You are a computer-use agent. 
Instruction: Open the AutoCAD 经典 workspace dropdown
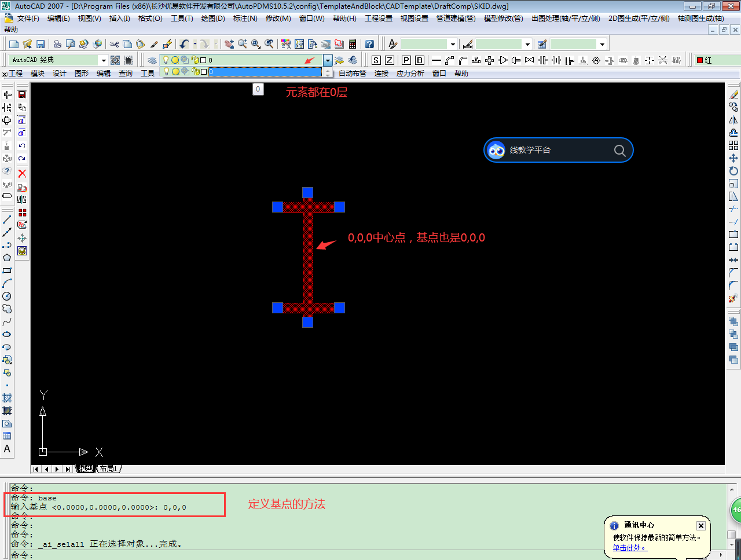104,60
